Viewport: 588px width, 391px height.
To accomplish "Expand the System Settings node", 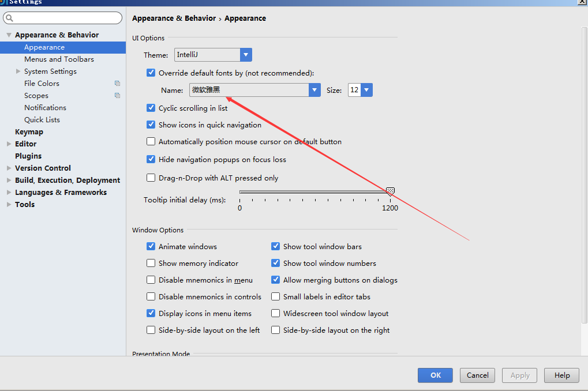I will pyautogui.click(x=18, y=72).
